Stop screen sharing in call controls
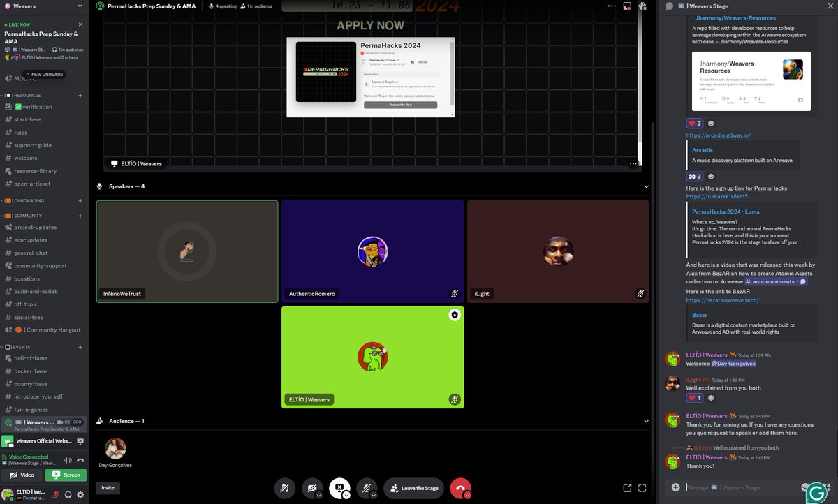 [x=339, y=488]
